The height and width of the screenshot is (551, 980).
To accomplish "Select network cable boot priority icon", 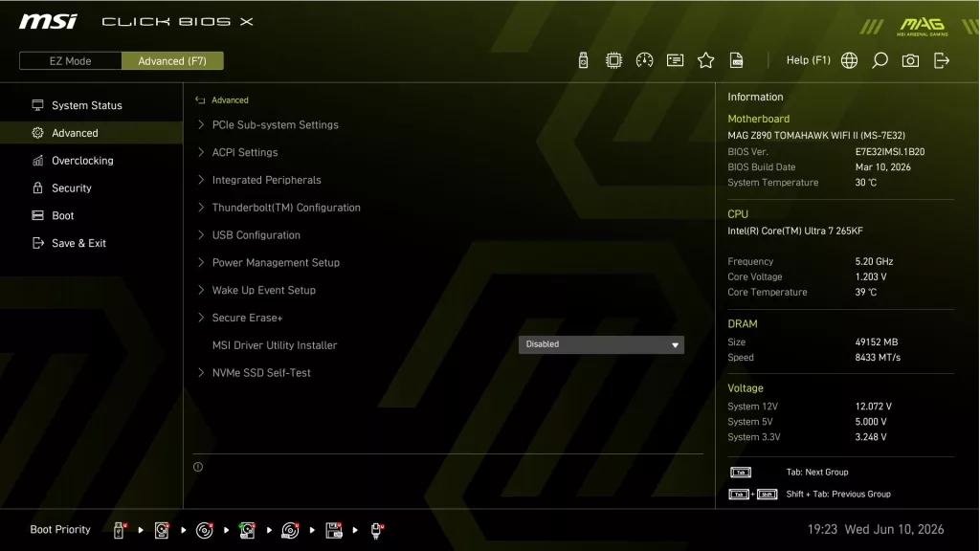I will (376, 530).
